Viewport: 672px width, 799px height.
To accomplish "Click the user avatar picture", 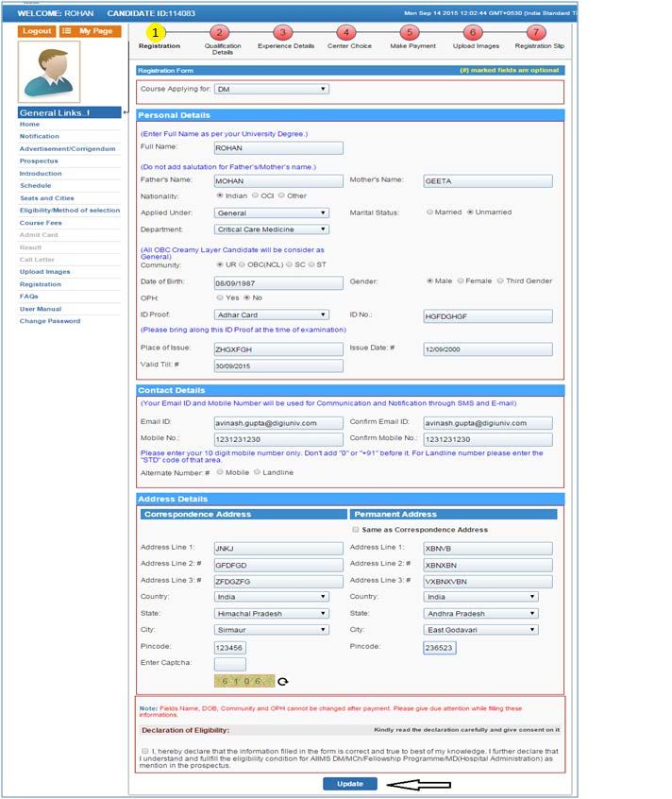I will pyautogui.click(x=49, y=72).
